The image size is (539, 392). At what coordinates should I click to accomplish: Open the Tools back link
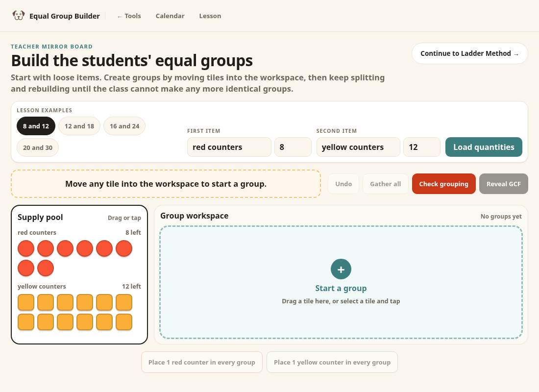click(x=129, y=16)
